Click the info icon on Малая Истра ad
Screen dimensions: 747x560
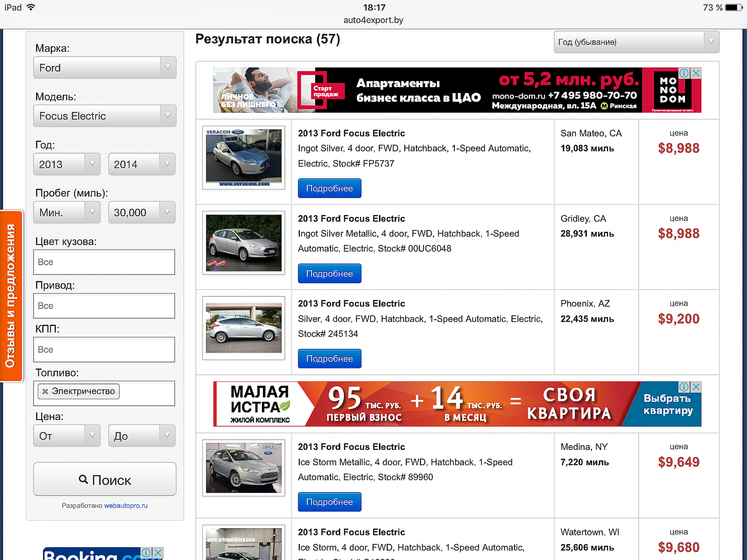coord(684,387)
